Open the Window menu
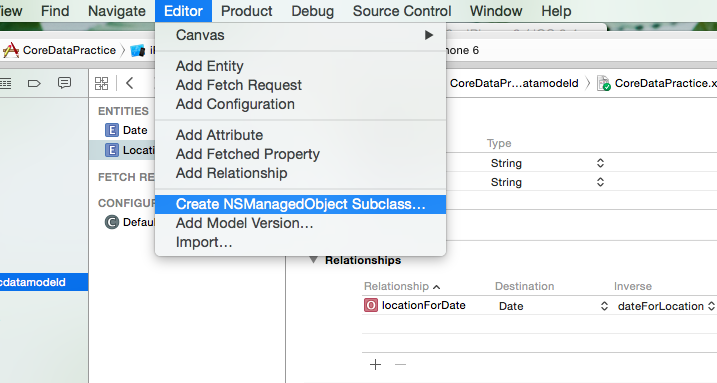Screen dimensions: 717x383 coord(496,11)
